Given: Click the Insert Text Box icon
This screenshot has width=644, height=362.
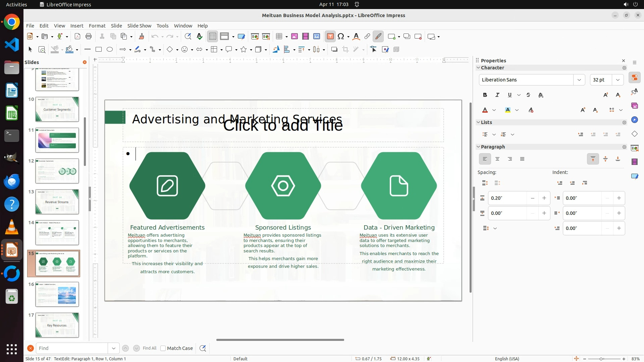Looking at the screenshot, I should (330, 37).
